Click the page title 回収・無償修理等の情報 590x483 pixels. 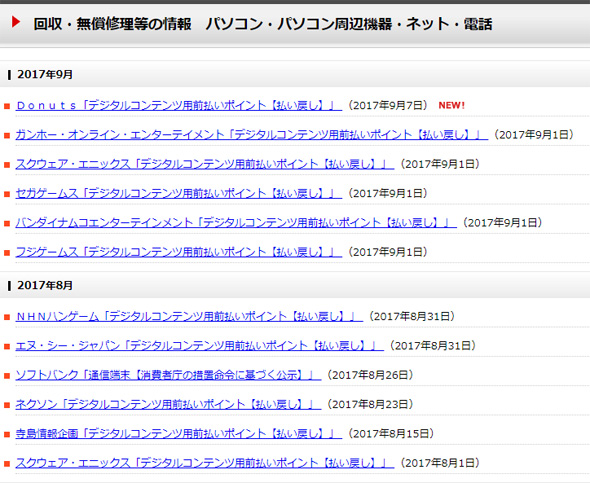112,24
